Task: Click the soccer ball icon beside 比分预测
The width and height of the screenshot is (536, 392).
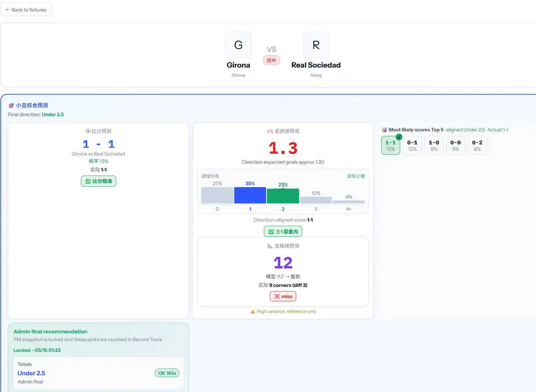Action: [x=88, y=131]
